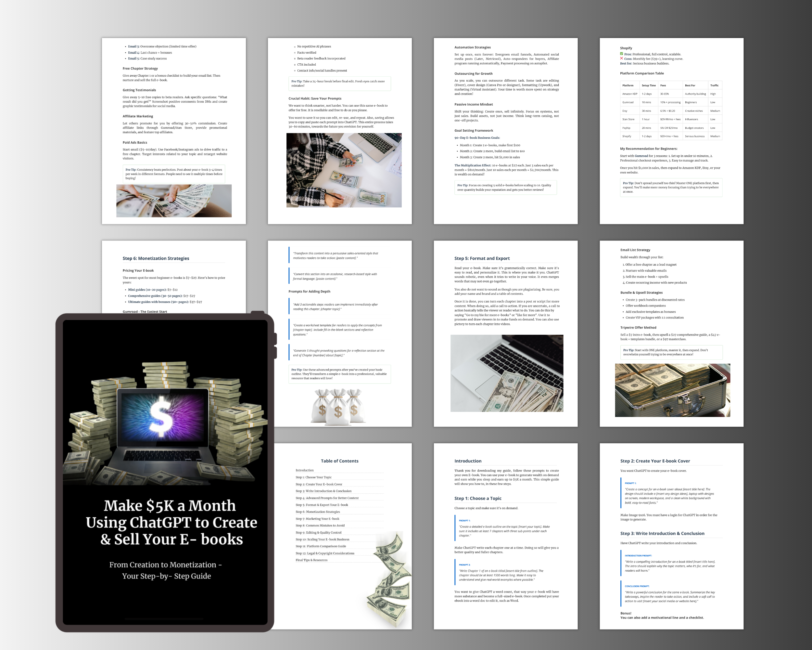Click 'Create VIP packages with 1:1 consultation' bullet
The width and height of the screenshot is (812, 650).
pyautogui.click(x=654, y=317)
